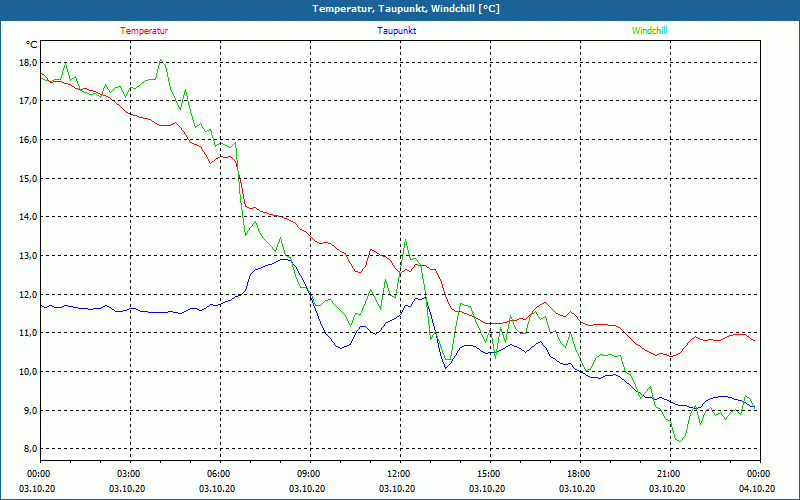Click the 18:00 time axis label

point(578,473)
